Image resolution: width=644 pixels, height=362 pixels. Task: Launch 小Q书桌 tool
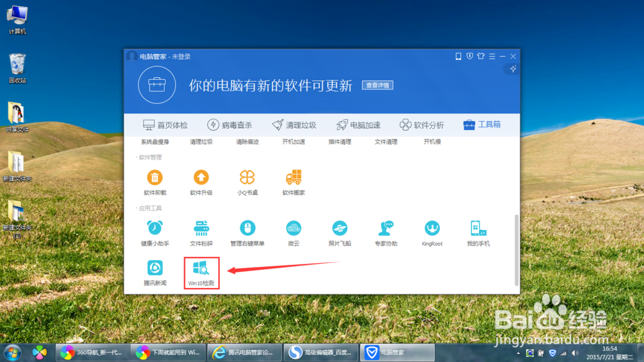point(247,182)
